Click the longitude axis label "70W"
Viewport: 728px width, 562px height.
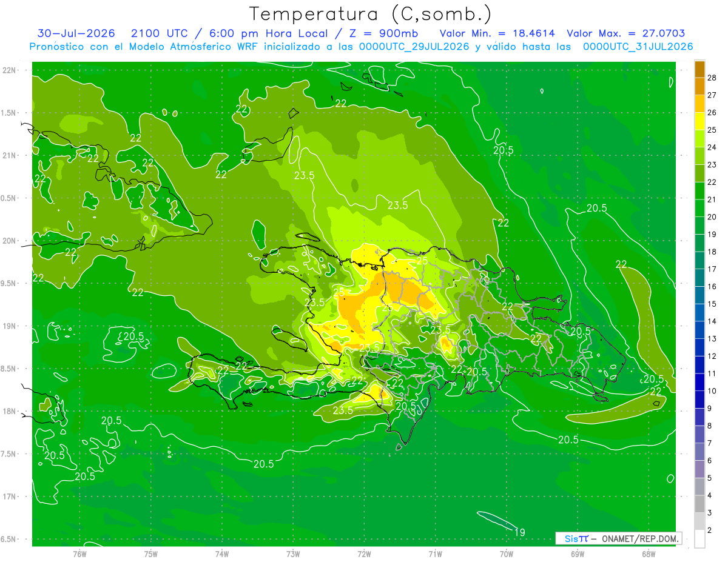(507, 554)
